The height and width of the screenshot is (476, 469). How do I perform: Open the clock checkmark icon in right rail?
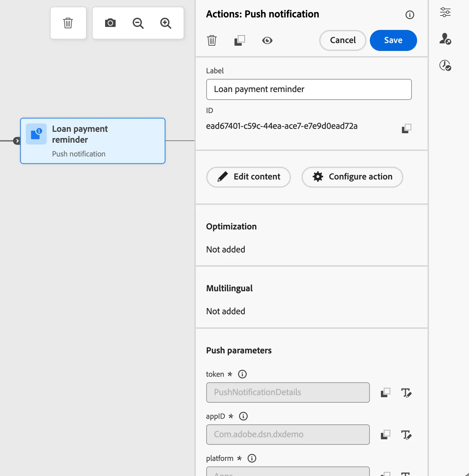445,65
